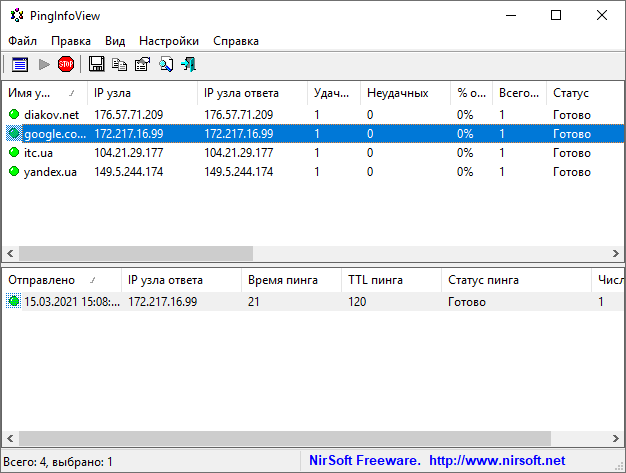
Task: Select the diakov.net host row
Action: [x=313, y=115]
